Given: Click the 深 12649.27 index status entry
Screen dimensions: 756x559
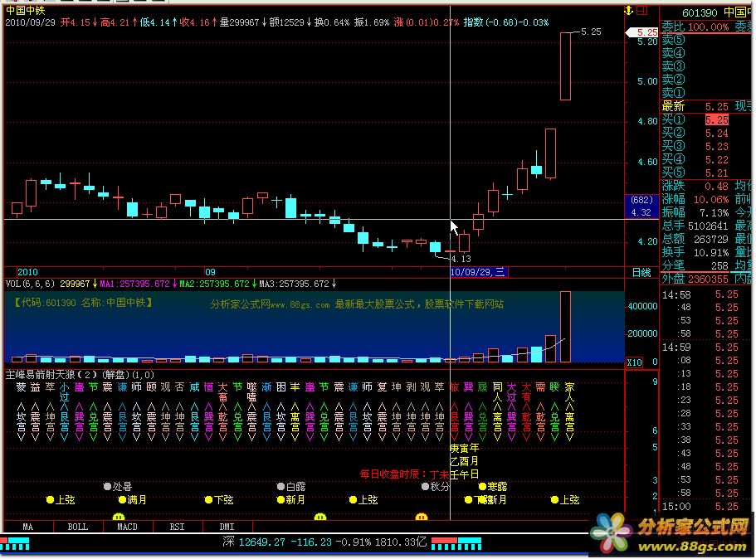Looking at the screenshot, I should pos(324,542).
